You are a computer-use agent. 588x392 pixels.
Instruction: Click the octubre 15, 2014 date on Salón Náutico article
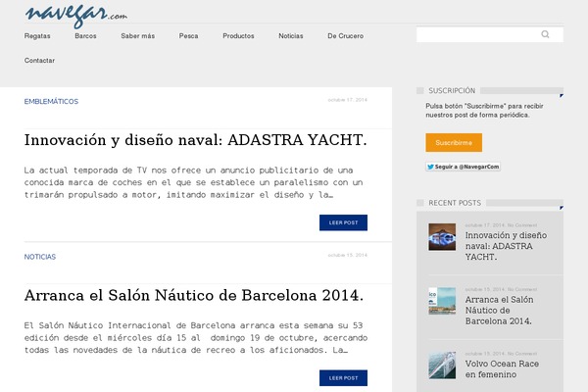point(348,255)
